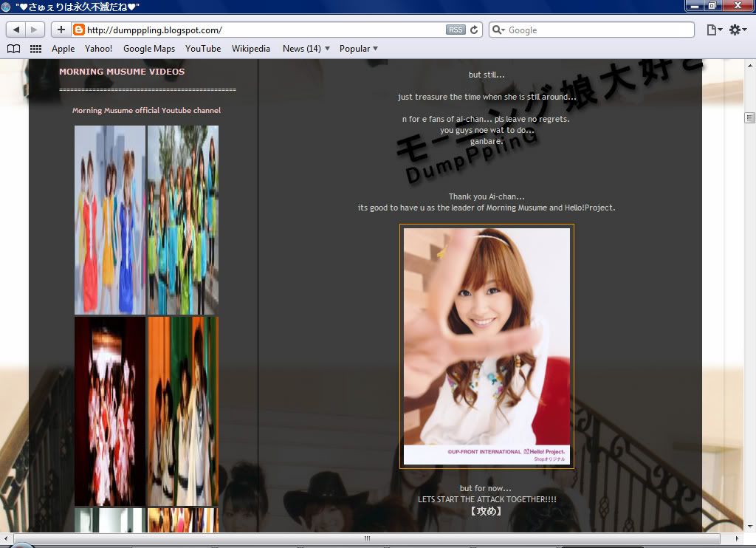Image resolution: width=756 pixels, height=548 pixels.
Task: Click the line "but still..."
Action: point(487,75)
